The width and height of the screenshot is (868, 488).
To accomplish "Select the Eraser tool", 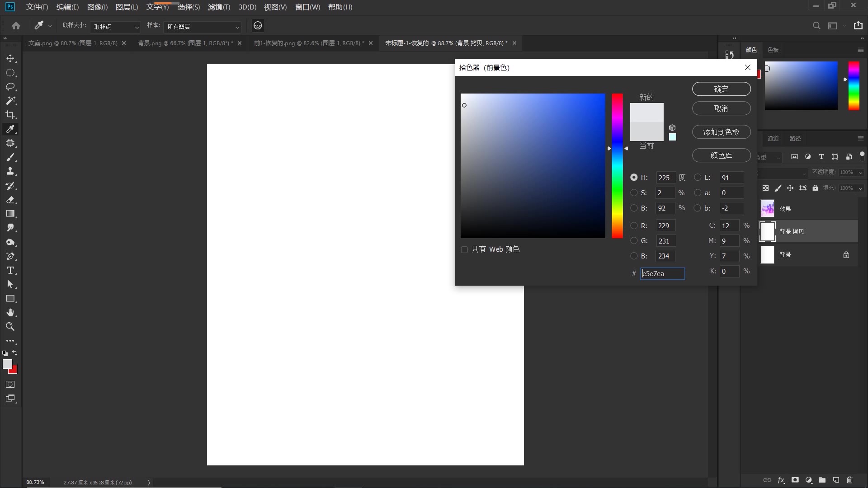I will (10, 200).
